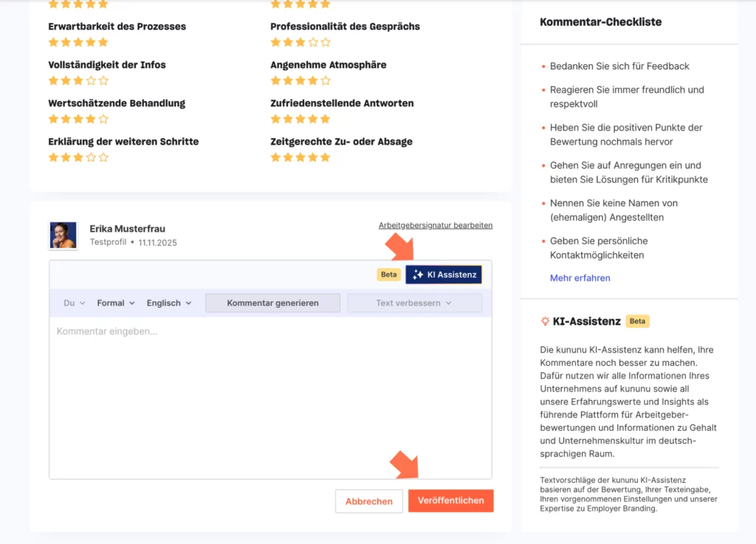Image resolution: width=756 pixels, height=544 pixels.
Task: Click fifth star under Vollständigkeit der Infos
Action: coord(103,80)
